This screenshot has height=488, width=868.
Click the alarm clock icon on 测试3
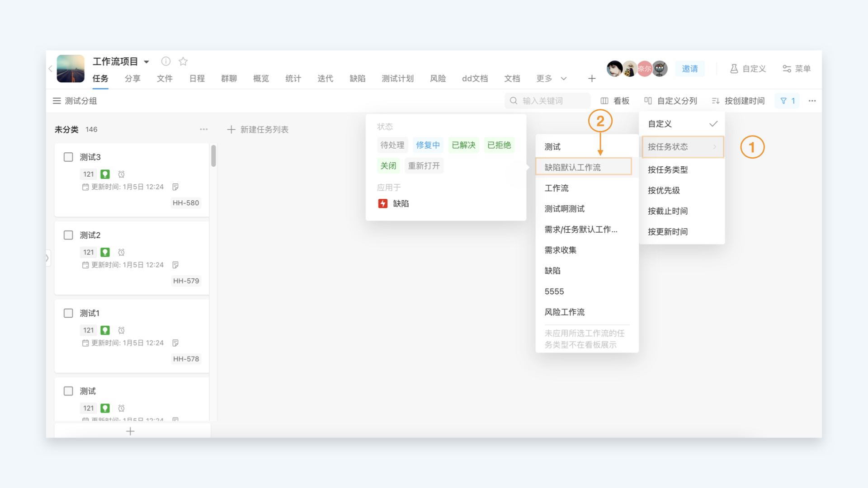coord(121,174)
